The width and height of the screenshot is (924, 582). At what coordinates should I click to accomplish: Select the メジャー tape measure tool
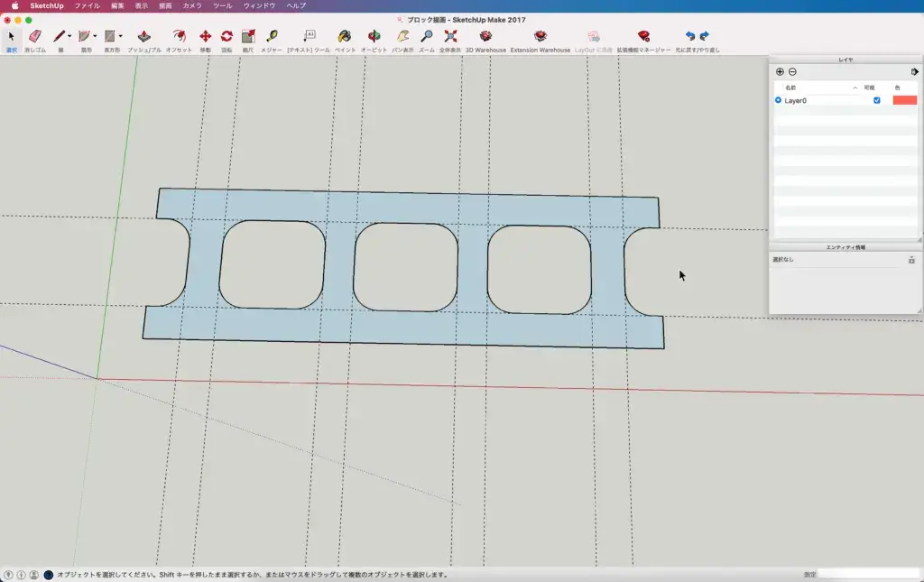[x=272, y=36]
